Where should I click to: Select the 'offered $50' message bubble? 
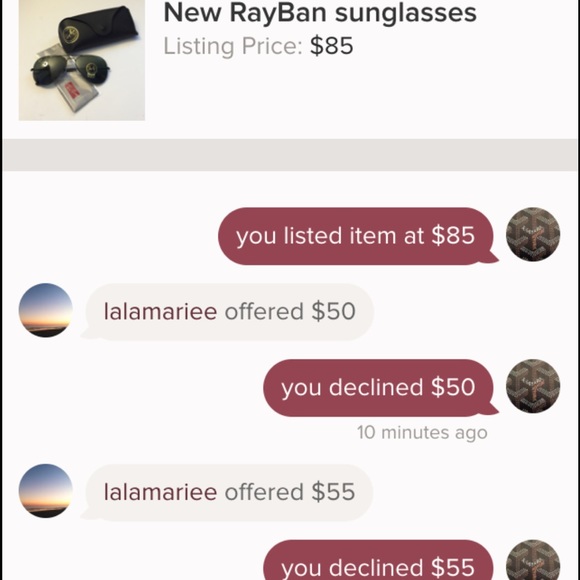(228, 312)
